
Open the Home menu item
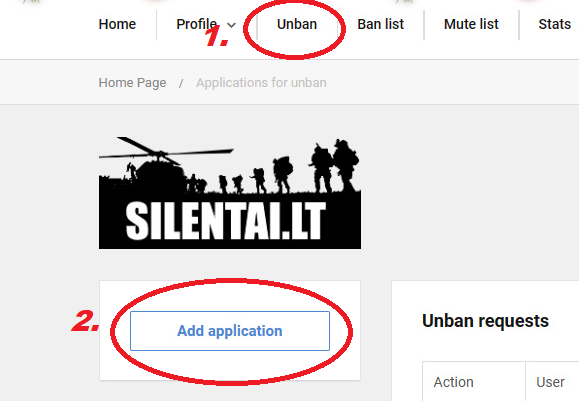[117, 24]
